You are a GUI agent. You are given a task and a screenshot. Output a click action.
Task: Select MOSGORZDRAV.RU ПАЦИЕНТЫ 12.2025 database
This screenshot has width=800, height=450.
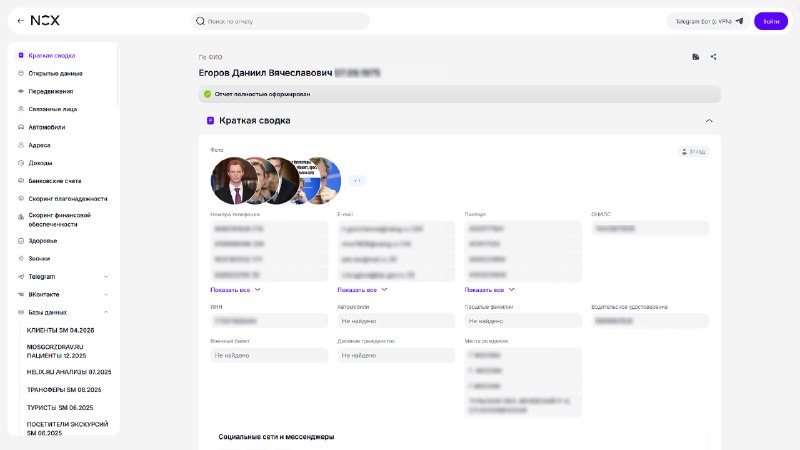[x=56, y=351]
